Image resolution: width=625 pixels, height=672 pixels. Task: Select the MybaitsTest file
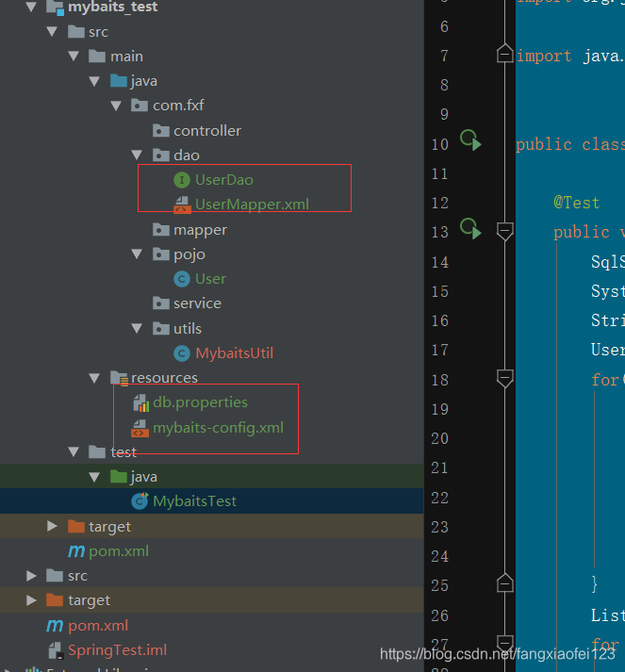(x=194, y=501)
